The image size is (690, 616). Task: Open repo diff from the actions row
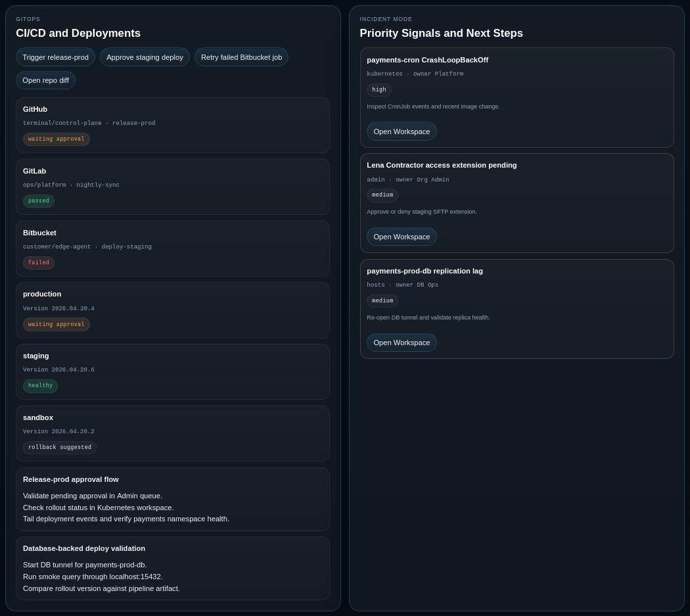pyautogui.click(x=45, y=80)
